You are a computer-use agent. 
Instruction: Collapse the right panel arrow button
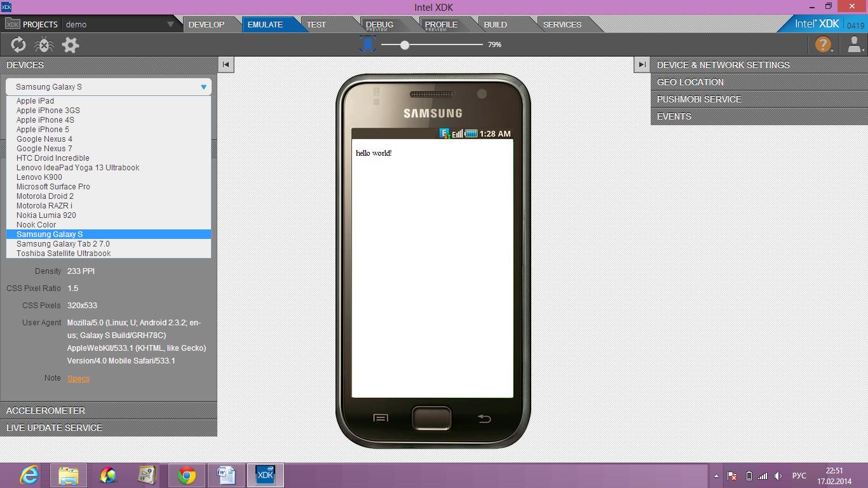642,64
